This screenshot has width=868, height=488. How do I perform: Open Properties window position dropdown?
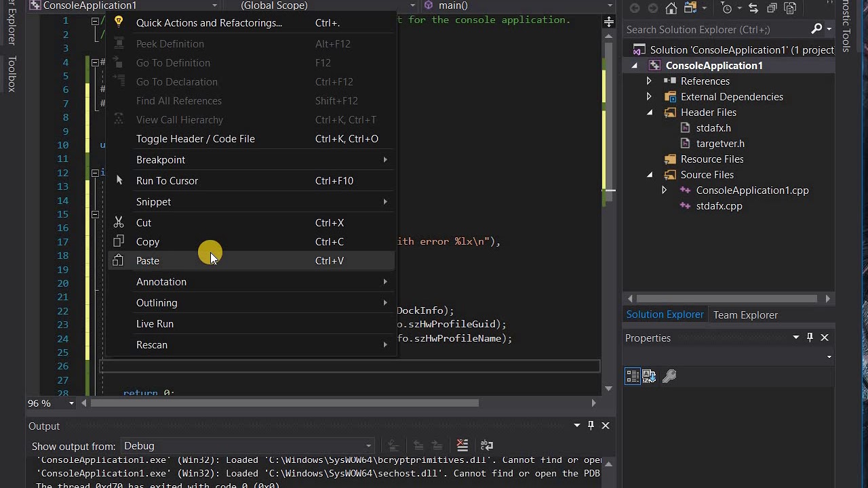[x=796, y=337]
